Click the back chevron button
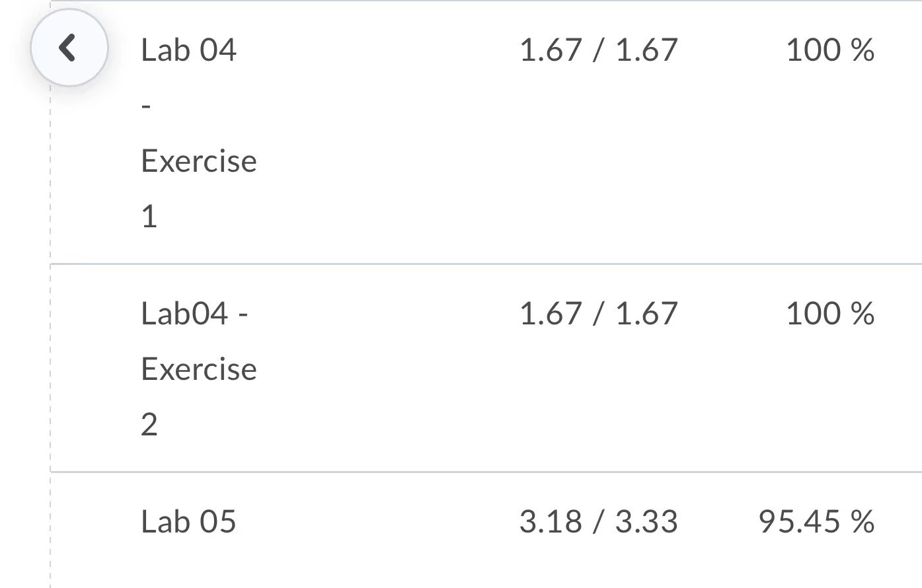922x588 pixels. [x=69, y=48]
